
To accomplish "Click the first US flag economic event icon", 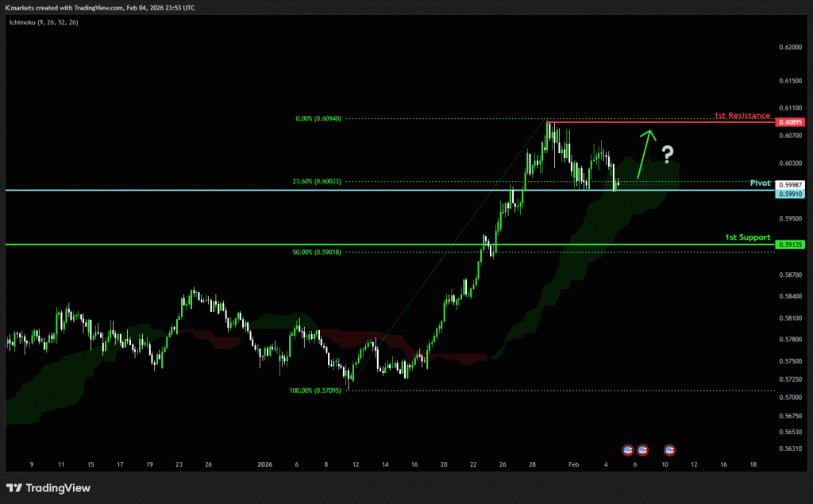I will [x=627, y=449].
